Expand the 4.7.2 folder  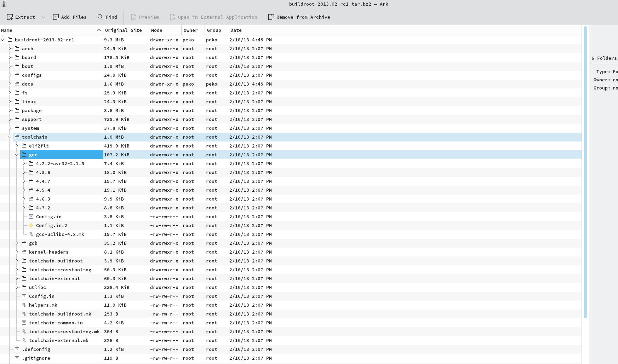click(24, 208)
